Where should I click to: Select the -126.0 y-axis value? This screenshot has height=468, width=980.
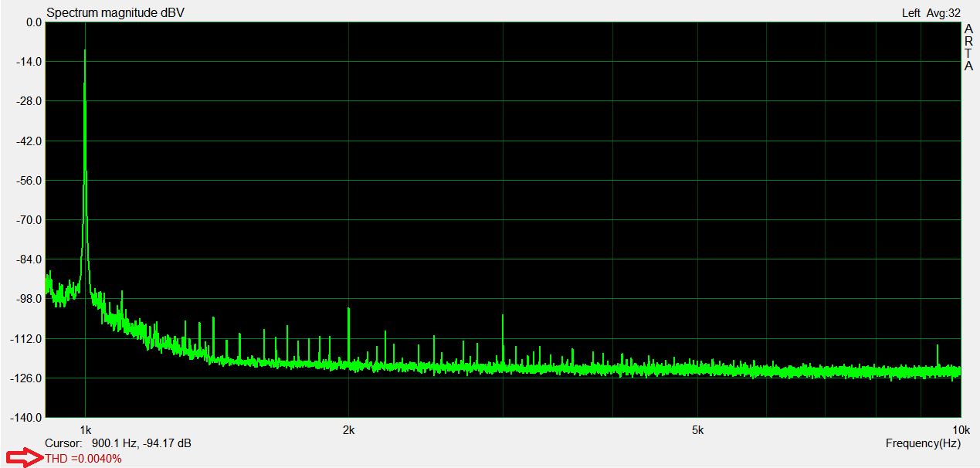pos(26,378)
